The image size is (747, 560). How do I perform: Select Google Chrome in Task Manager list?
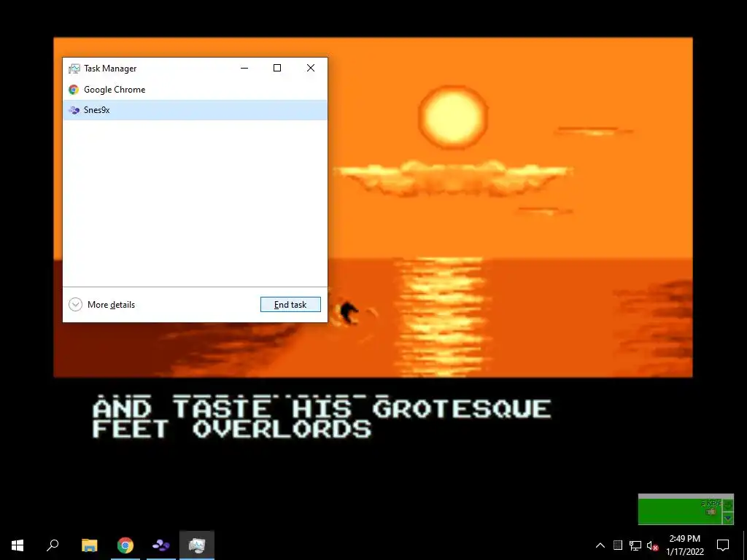tap(195, 90)
